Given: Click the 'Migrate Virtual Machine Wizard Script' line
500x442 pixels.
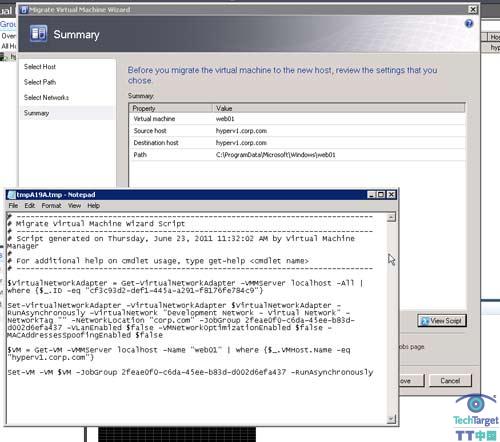Looking at the screenshot, I should [96, 224].
